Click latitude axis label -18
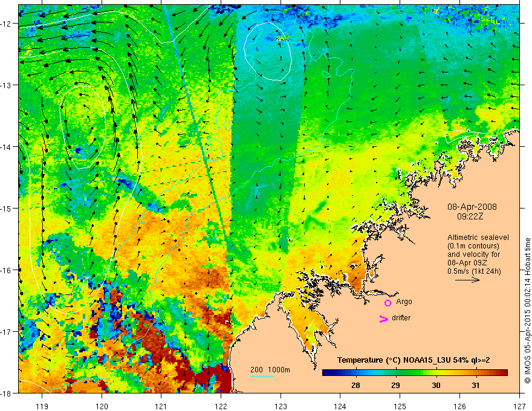The width and height of the screenshot is (532, 411). pyautogui.click(x=6, y=393)
